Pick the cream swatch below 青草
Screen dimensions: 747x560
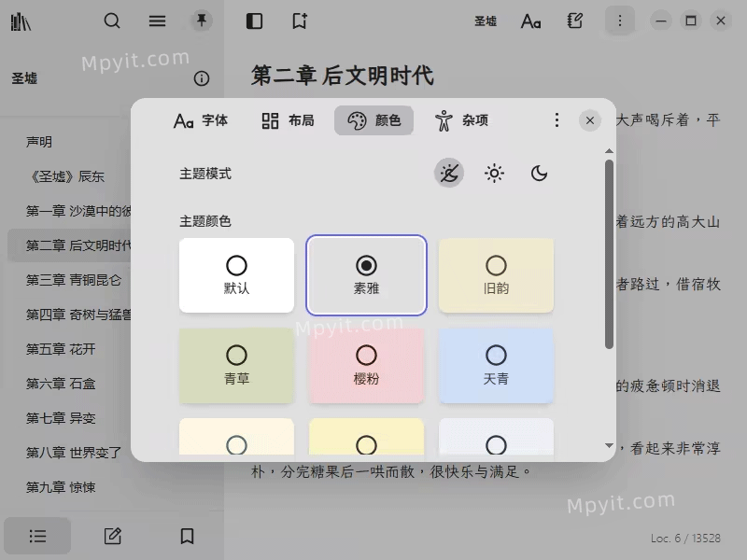pos(236,437)
